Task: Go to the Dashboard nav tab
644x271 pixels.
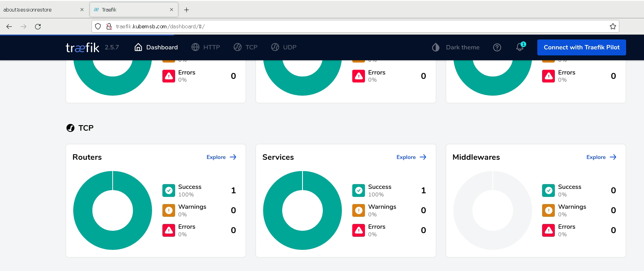Action: pos(156,47)
